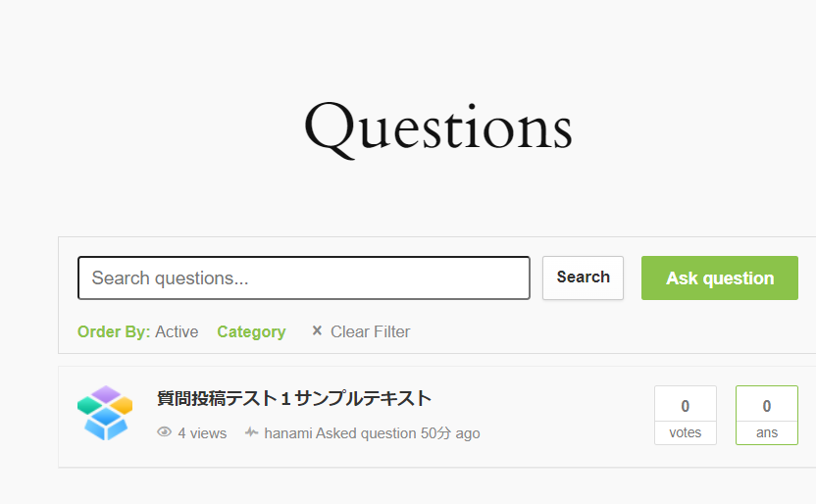
Task: Click the "votes" label under the count
Action: point(685,432)
